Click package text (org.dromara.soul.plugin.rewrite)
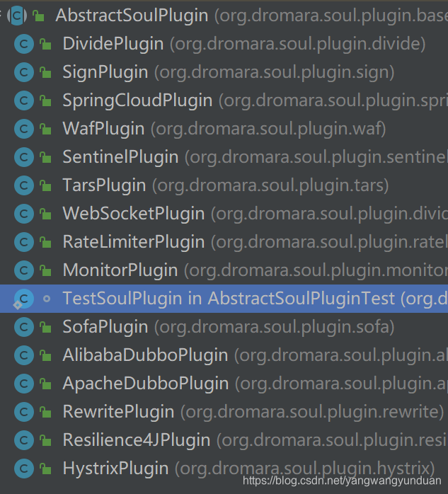 click(x=312, y=412)
